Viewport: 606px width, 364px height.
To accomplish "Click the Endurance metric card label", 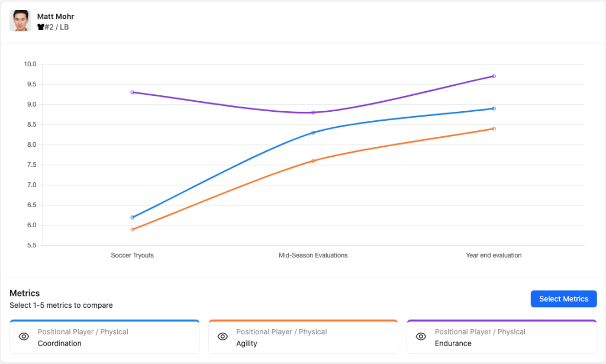I will 453,343.
